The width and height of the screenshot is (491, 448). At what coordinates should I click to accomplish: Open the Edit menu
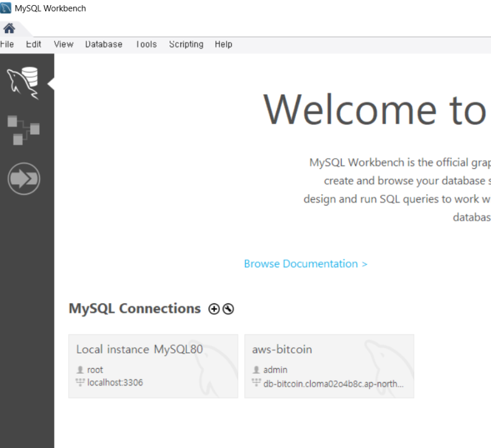point(34,44)
